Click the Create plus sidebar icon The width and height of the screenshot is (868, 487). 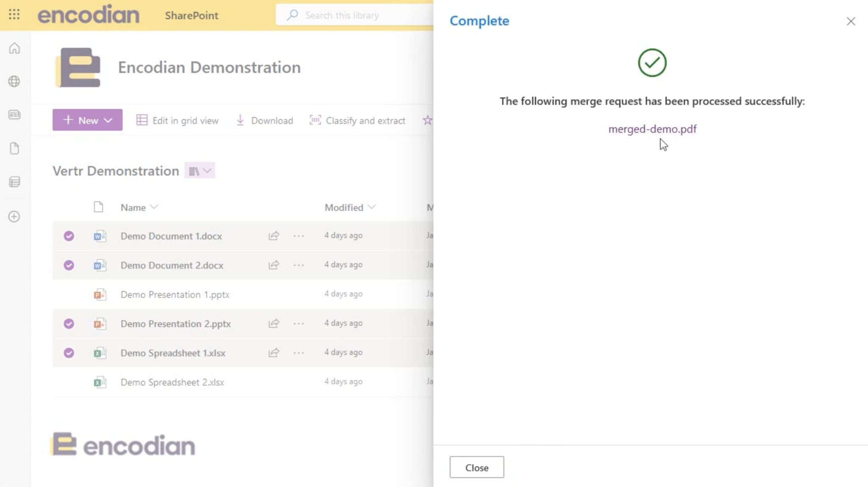click(14, 217)
